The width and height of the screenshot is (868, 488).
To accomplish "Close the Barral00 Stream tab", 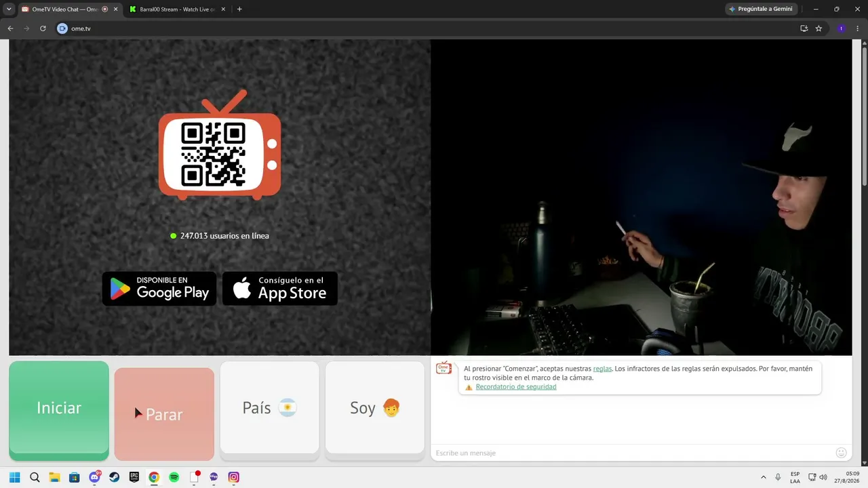I will pyautogui.click(x=223, y=9).
